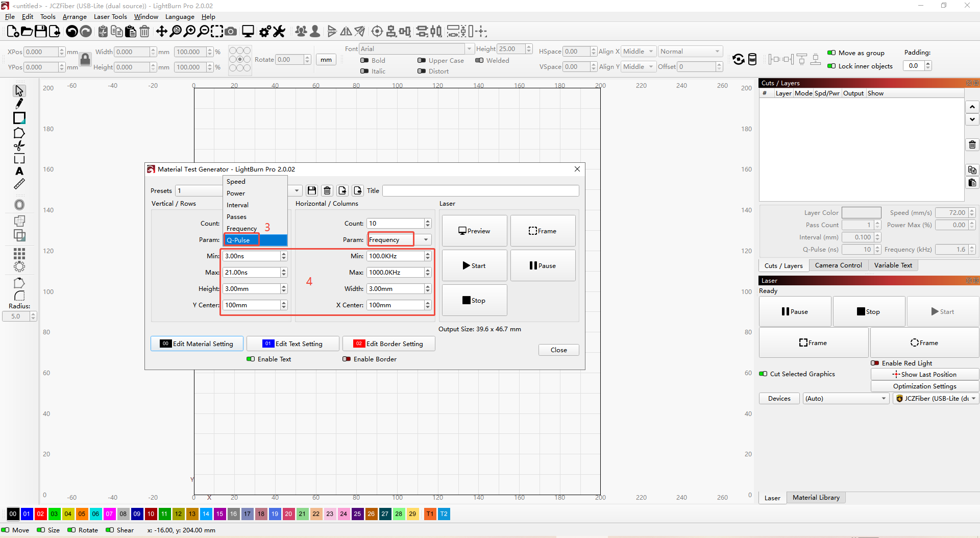The height and width of the screenshot is (538, 980).
Task: Save the project with the floppy icon
Action: pyautogui.click(x=40, y=32)
